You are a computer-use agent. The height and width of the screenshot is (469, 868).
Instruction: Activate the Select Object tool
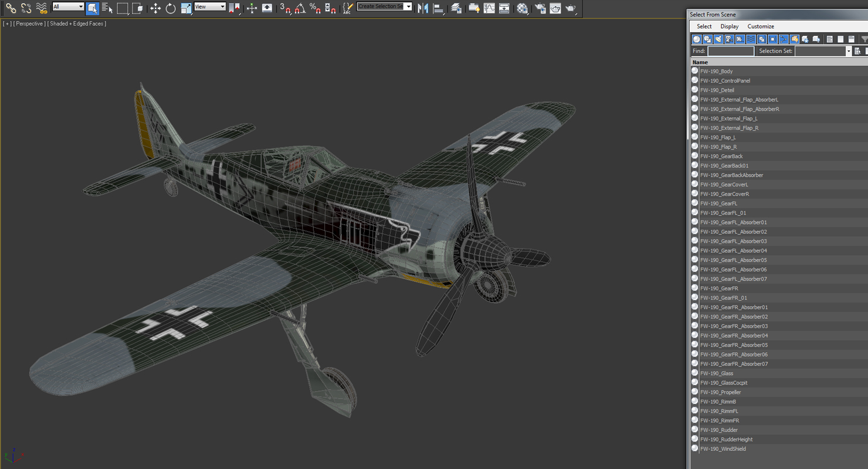tap(92, 8)
